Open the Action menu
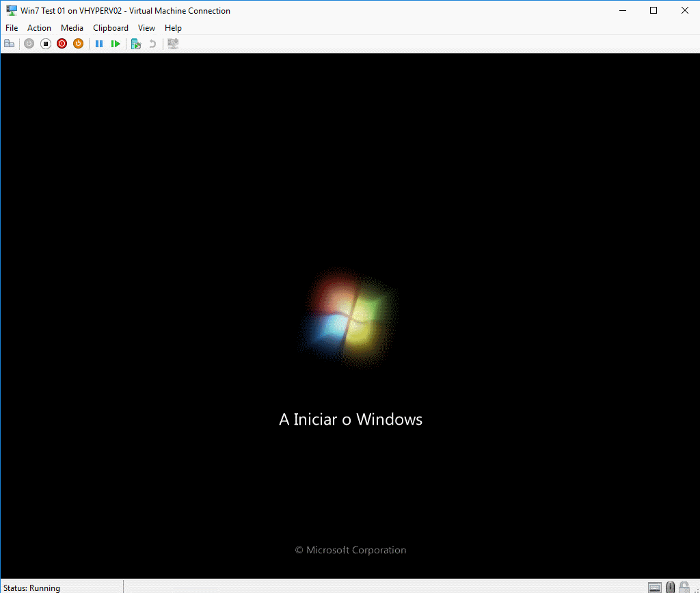This screenshot has width=700, height=593. click(x=39, y=27)
